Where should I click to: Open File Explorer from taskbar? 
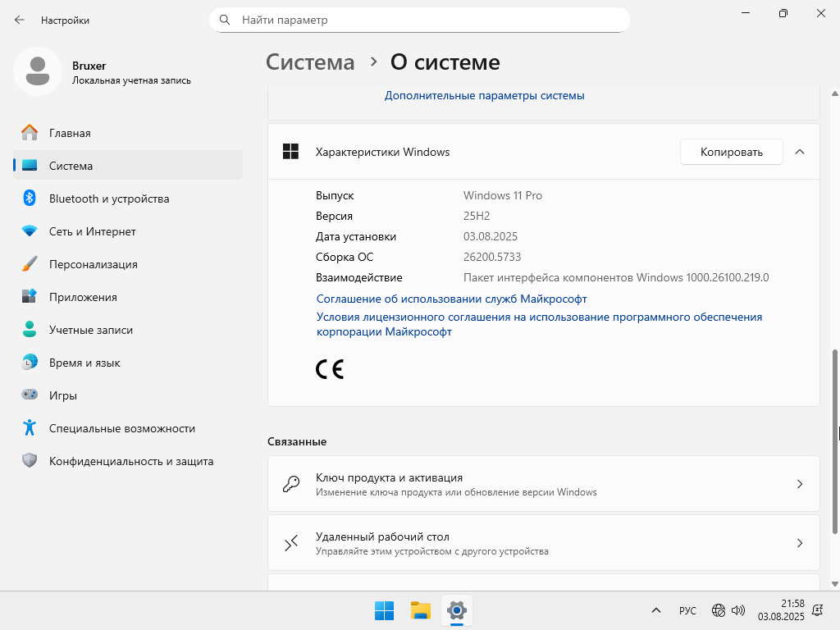click(x=421, y=610)
